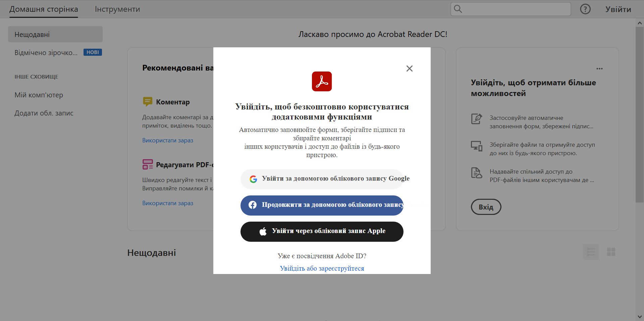Click the save files to device icon
This screenshot has height=321, width=644.
(x=476, y=146)
